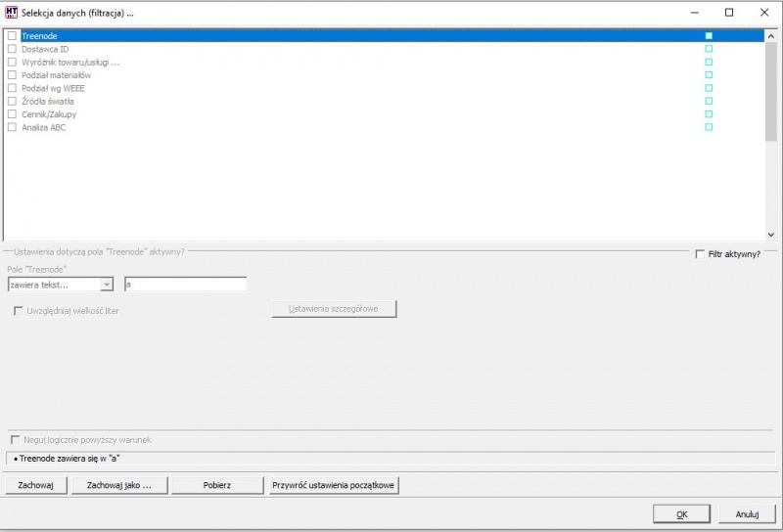Click the cyan square indicator beside Dostawca ID

(x=709, y=49)
